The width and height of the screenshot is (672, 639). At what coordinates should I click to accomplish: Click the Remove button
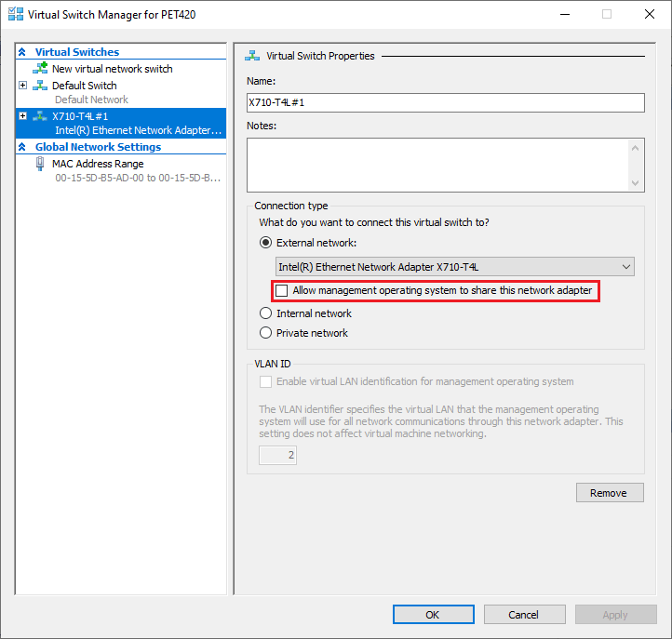click(610, 493)
